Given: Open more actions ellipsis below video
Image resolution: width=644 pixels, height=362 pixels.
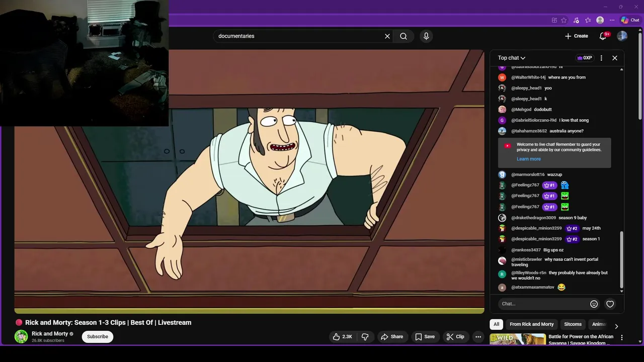Looking at the screenshot, I should (478, 336).
